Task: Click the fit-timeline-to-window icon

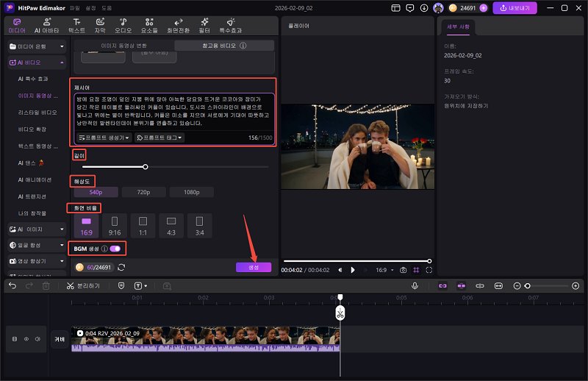Action: tap(498, 286)
